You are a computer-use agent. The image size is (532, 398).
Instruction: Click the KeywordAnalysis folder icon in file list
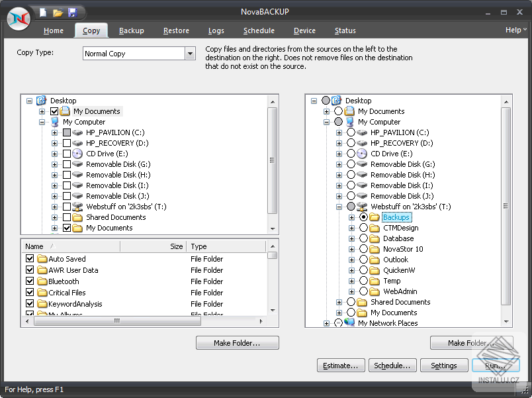pyautogui.click(x=42, y=303)
